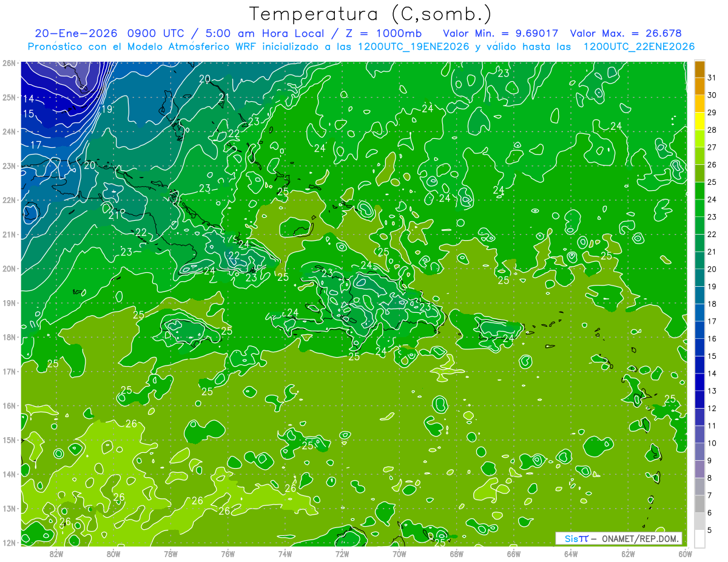The height and width of the screenshot is (562, 728).
Task: Click the legend value '5' on the color bar
Action: point(710,530)
